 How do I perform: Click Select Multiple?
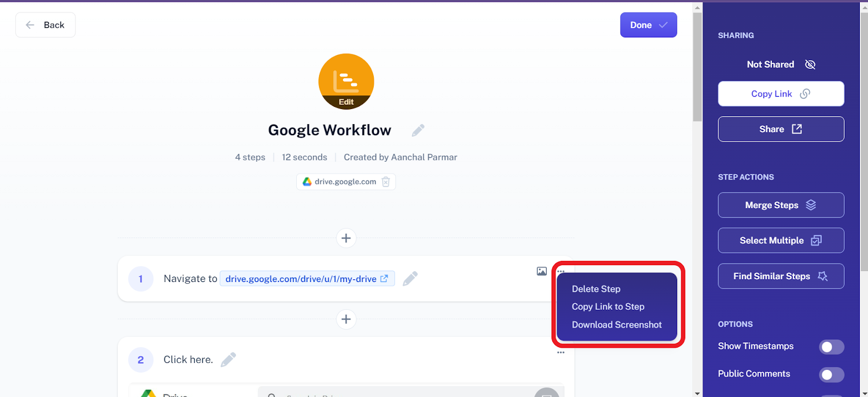point(781,240)
